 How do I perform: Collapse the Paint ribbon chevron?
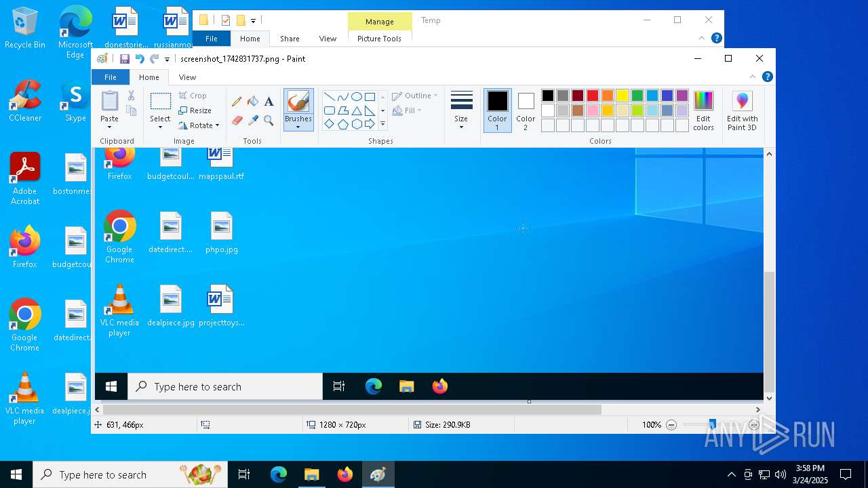coord(752,77)
